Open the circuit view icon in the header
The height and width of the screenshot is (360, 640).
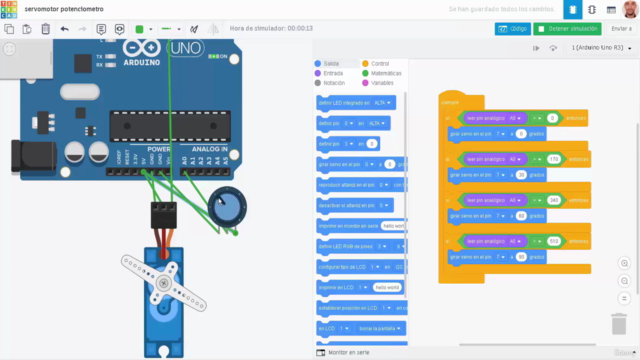[x=573, y=10]
